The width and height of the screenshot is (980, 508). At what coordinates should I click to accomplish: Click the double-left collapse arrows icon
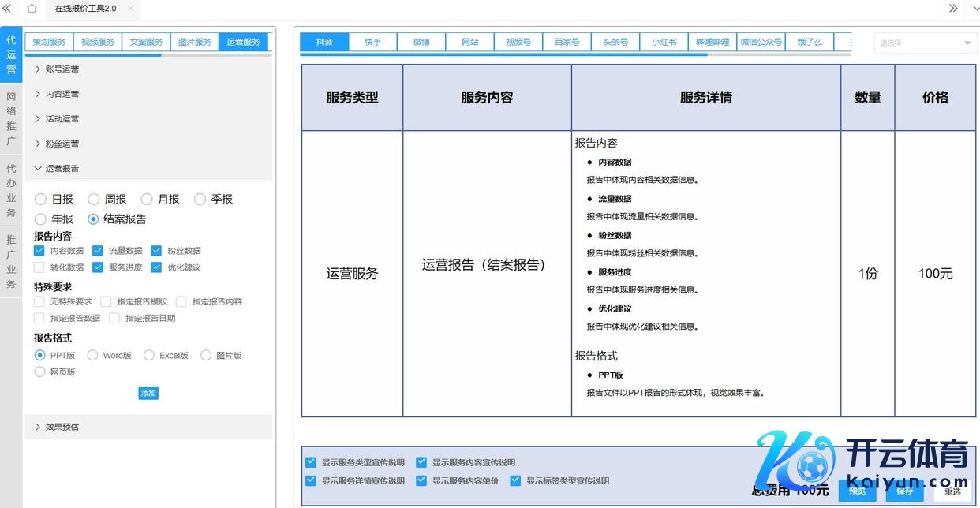(7, 9)
